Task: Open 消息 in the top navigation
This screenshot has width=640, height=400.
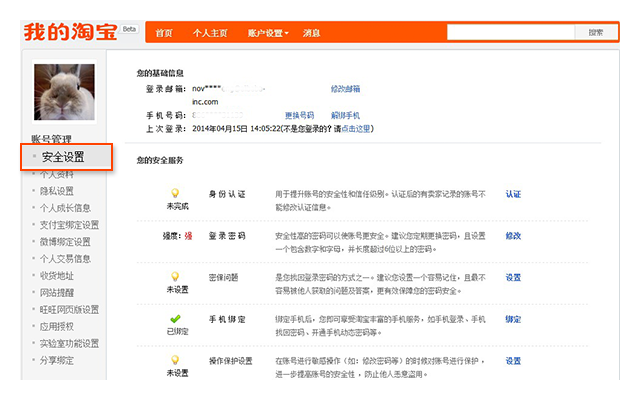Action: pos(311,33)
